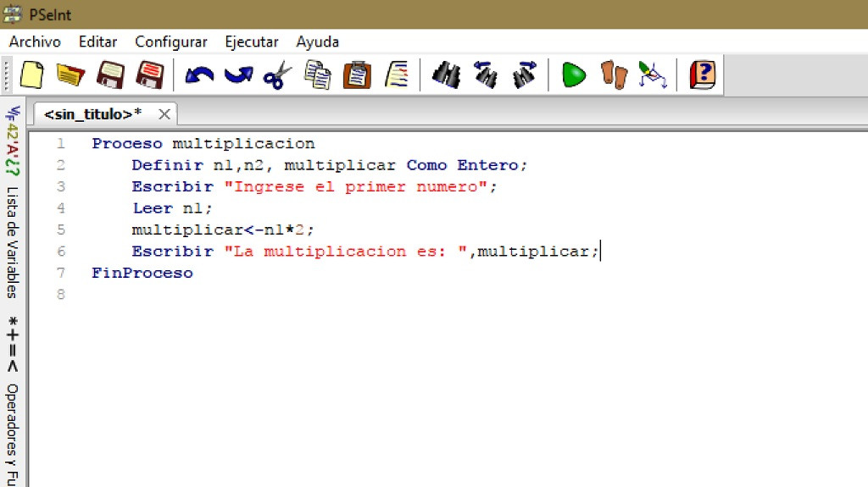868x487 pixels.
Task: Start step-by-step execution with footprints icon
Action: [613, 75]
